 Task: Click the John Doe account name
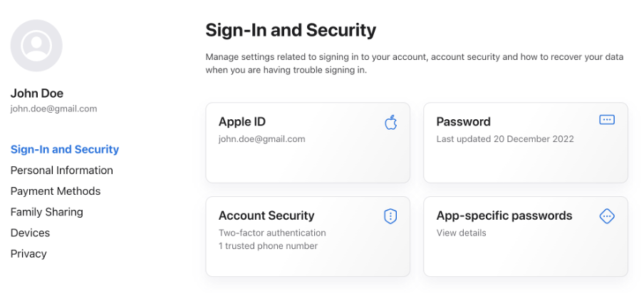(37, 93)
